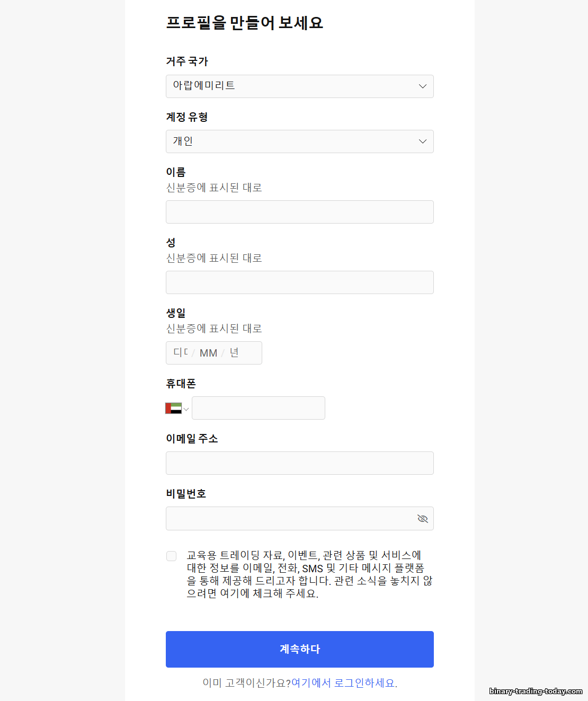Focus the 이름 first name field

pos(299,212)
